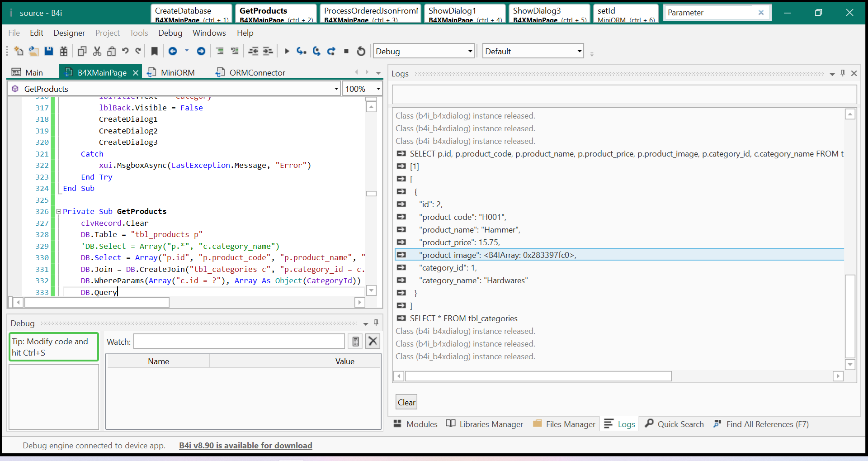
Task: Navigate backward with the blue left arrow
Action: click(173, 51)
